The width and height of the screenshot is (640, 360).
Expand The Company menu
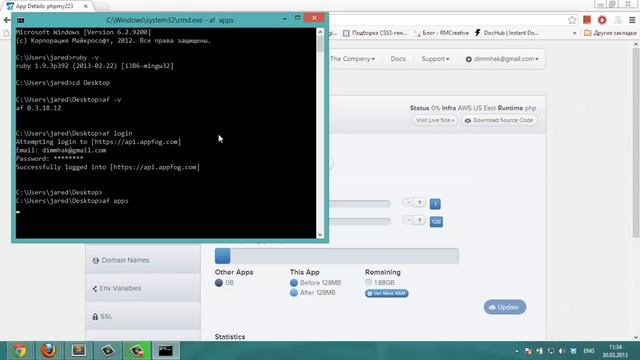(x=352, y=59)
